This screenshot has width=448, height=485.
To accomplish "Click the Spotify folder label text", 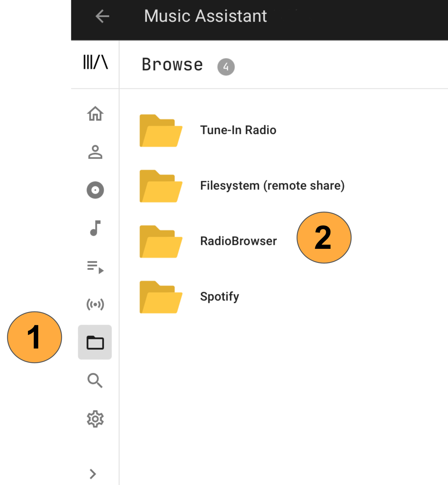I will (x=220, y=296).
